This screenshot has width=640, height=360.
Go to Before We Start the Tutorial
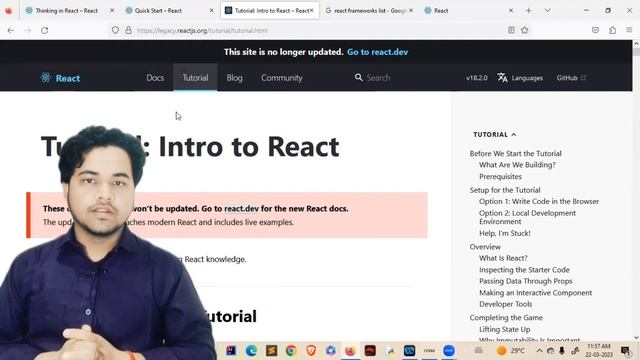516,153
